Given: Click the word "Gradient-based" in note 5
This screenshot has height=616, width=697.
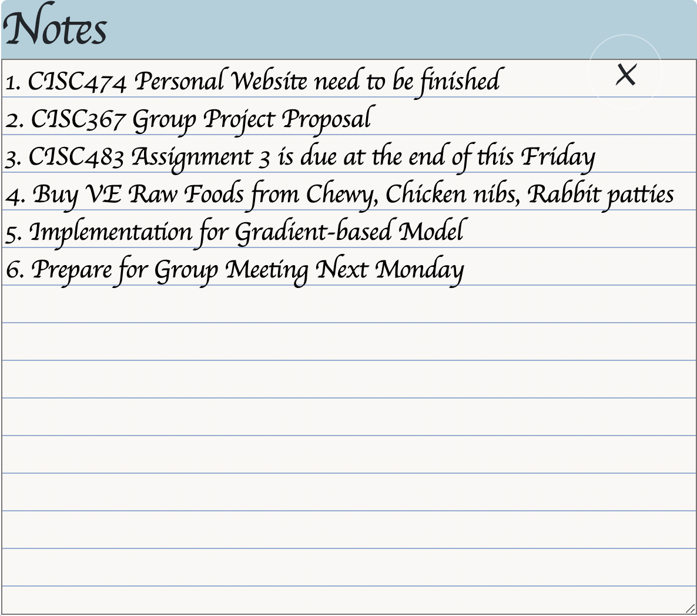Looking at the screenshot, I should (313, 232).
